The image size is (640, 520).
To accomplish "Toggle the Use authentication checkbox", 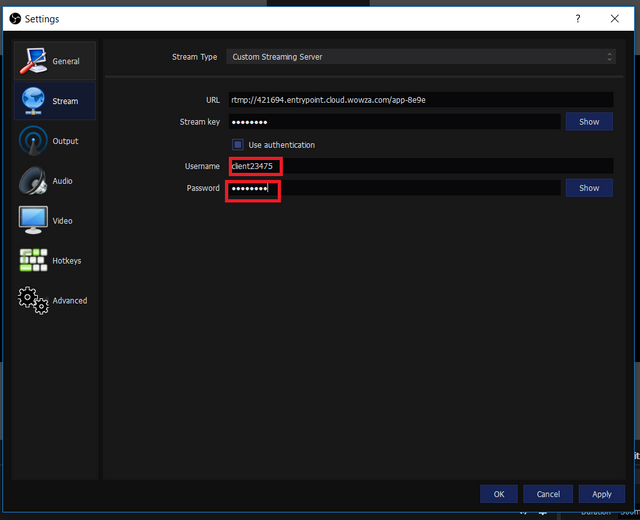I will (238, 144).
